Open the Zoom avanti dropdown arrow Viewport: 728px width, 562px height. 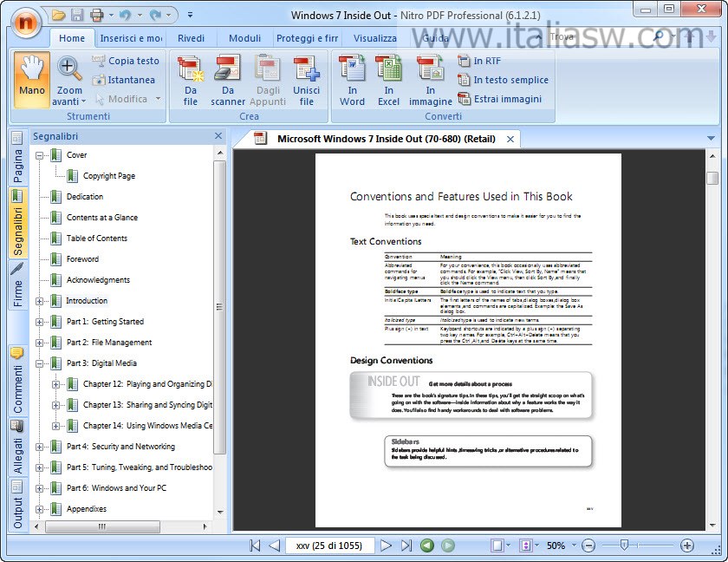tap(83, 101)
